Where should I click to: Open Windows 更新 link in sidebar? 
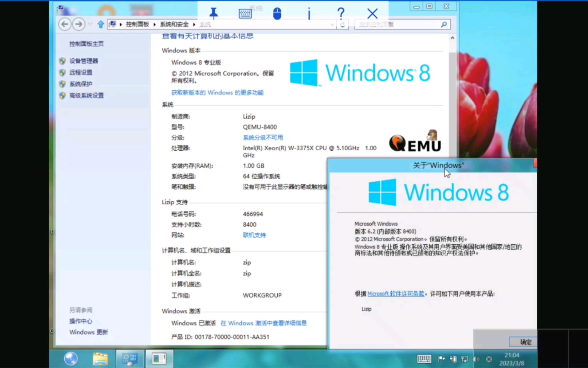coord(88,332)
